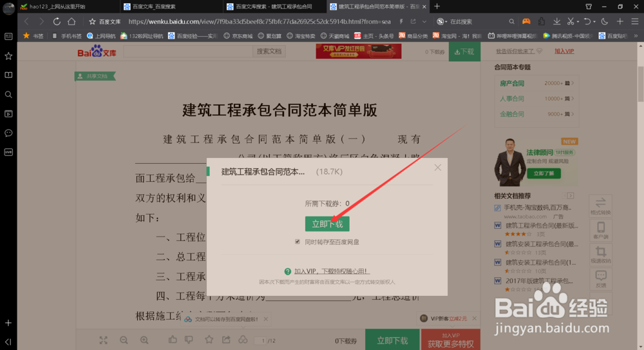
Task: Click the 搜索文档 button
Action: (269, 52)
